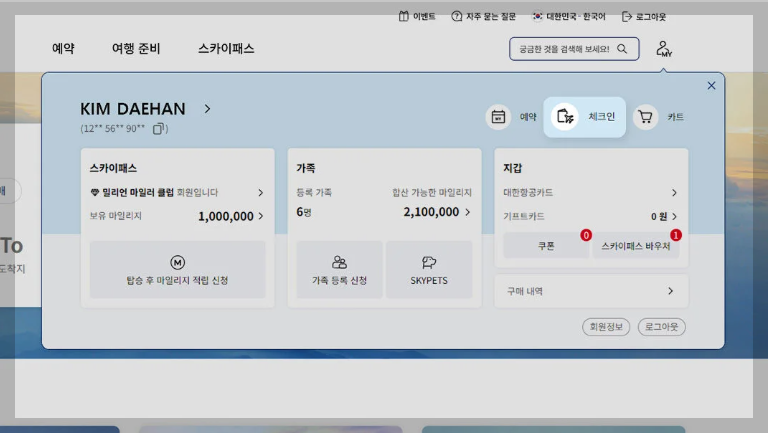Click the 6명 registered family count

click(304, 212)
